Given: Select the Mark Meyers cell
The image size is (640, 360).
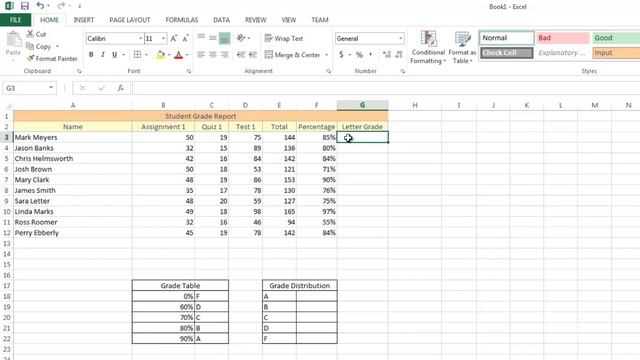Looking at the screenshot, I should coord(73,137).
